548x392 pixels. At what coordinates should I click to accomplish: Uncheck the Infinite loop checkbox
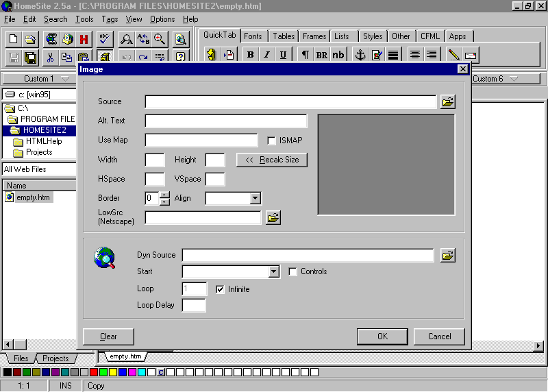221,289
